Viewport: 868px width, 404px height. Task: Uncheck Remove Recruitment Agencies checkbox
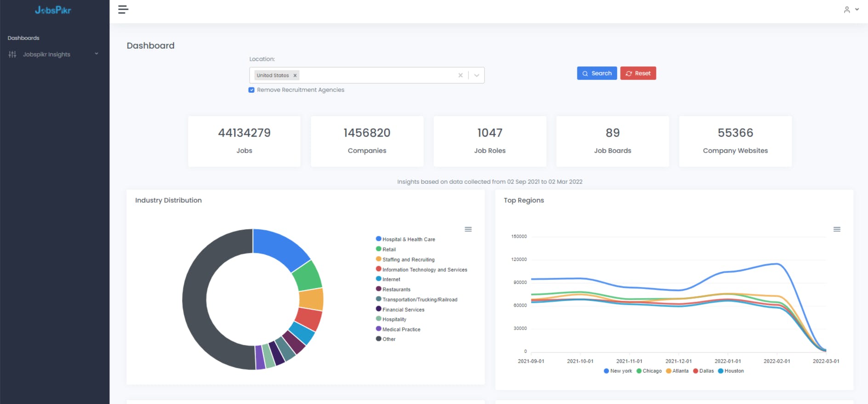251,90
